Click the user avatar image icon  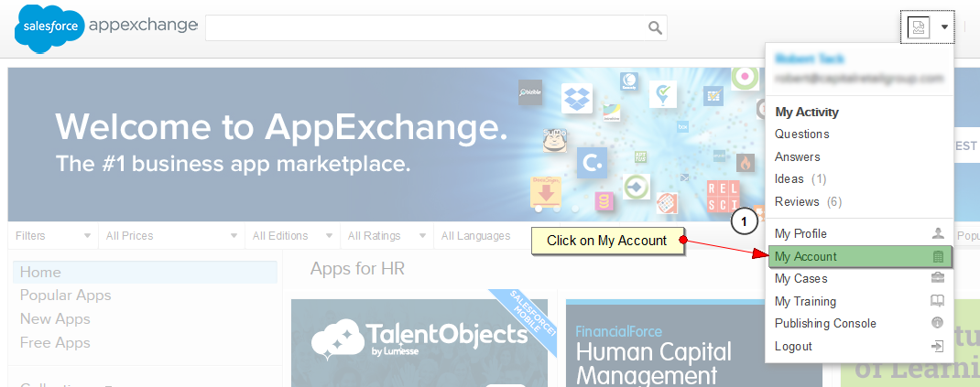[919, 27]
